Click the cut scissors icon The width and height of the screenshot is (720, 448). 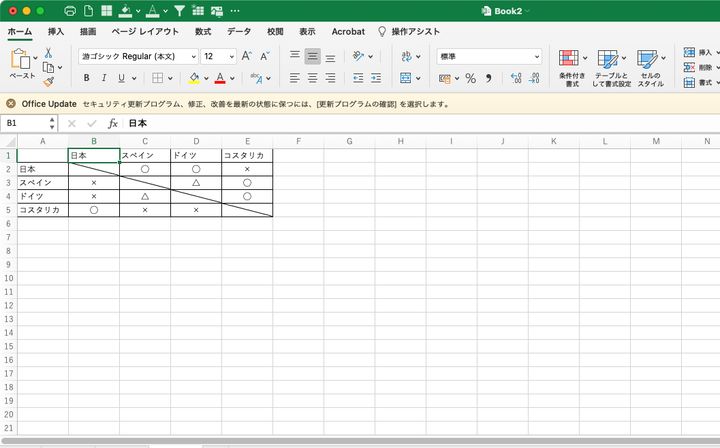coord(47,53)
